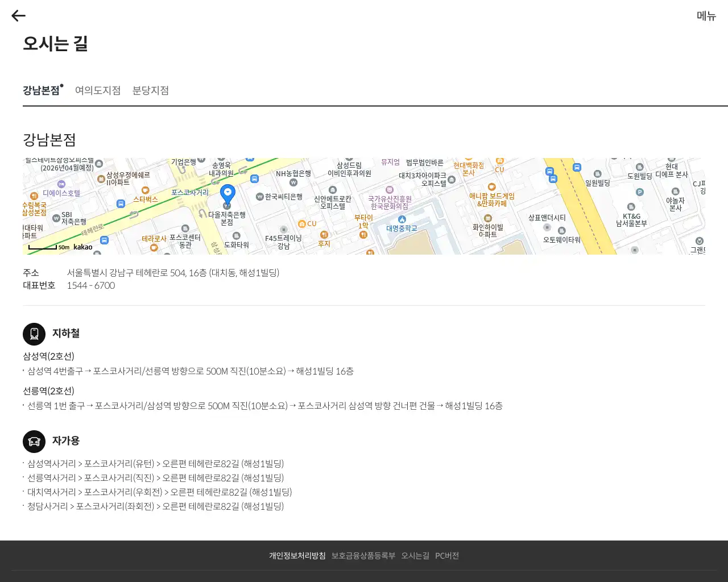Click the 선릉역(2호선) heading
The image size is (728, 582).
[48, 391]
